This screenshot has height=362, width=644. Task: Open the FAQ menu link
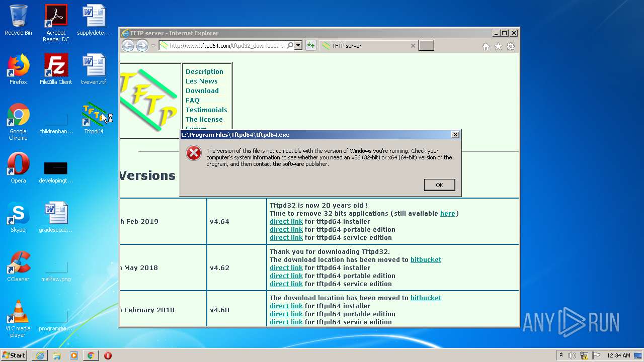click(x=193, y=100)
